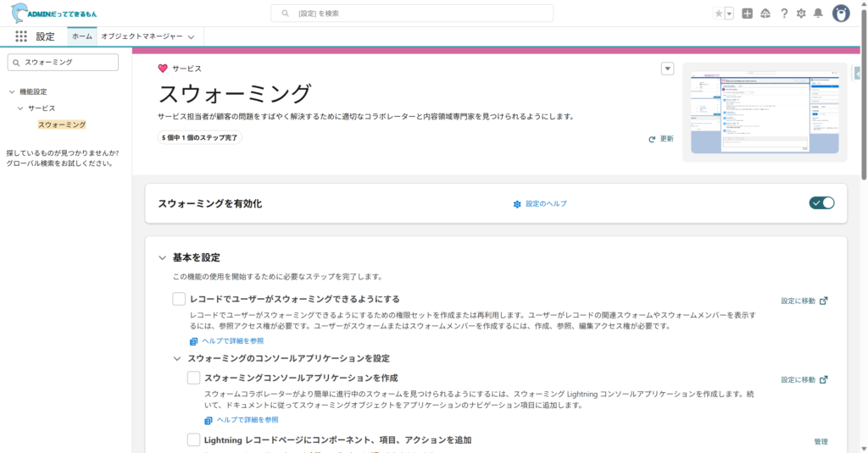The height and width of the screenshot is (453, 868).
Task: Click the 設定のヘルプ link
Action: [x=540, y=204]
